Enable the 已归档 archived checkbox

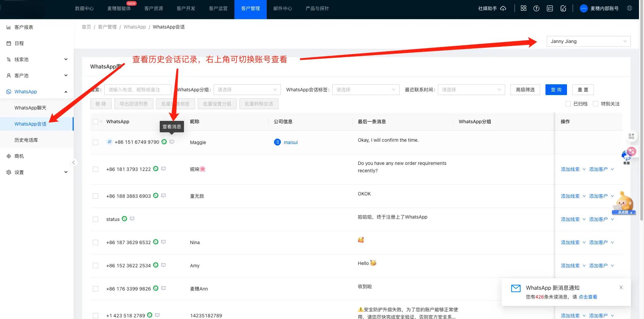(x=568, y=104)
